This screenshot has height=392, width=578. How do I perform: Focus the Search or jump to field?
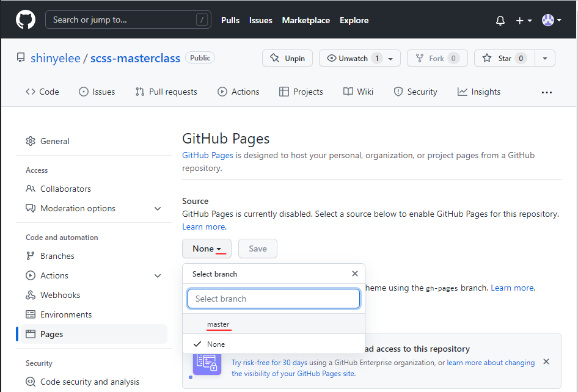[128, 20]
